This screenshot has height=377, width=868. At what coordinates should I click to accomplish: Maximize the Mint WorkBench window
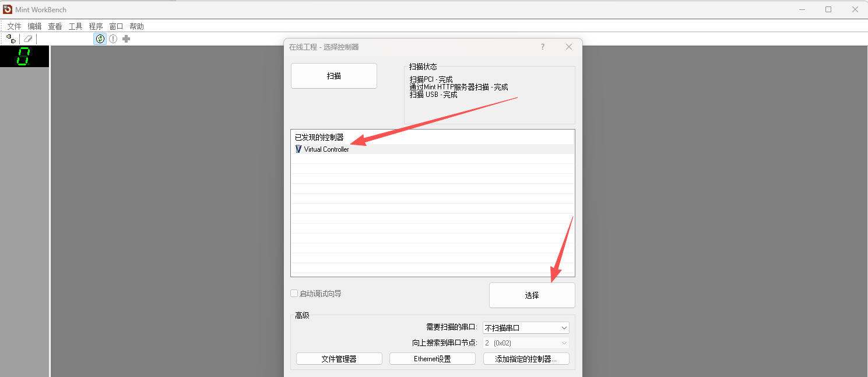pyautogui.click(x=828, y=9)
